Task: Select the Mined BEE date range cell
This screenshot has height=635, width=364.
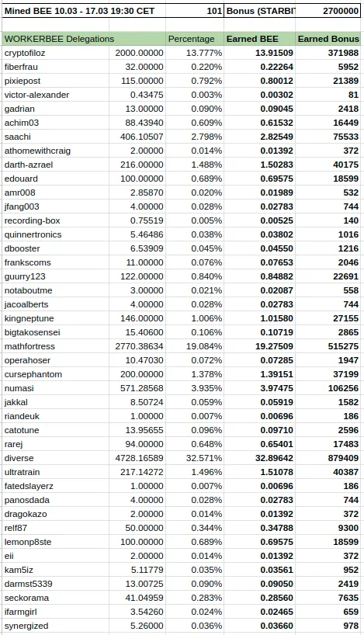Action: (83, 11)
